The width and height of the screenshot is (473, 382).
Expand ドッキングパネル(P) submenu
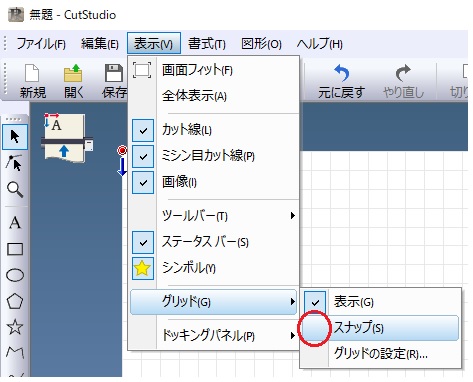click(213, 335)
